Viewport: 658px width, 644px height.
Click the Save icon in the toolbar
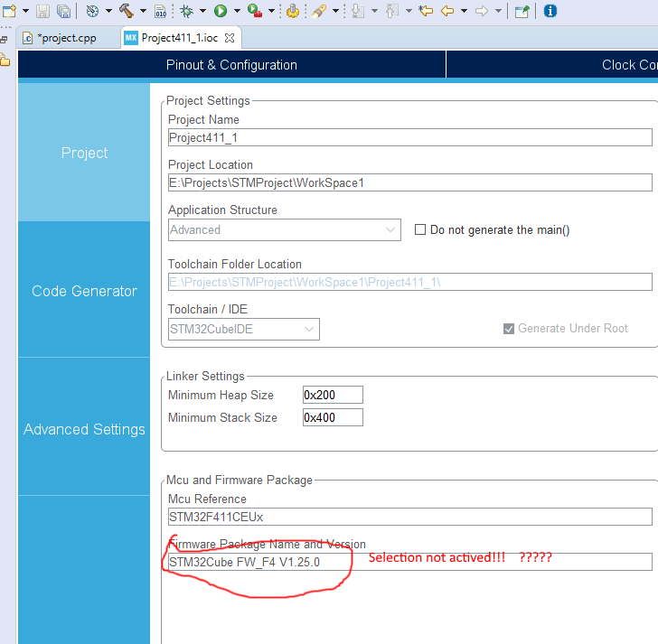coord(42,11)
